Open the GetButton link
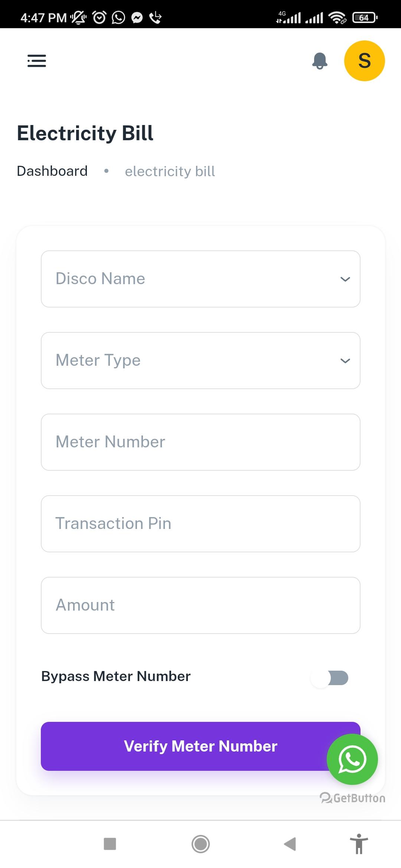The height and width of the screenshot is (868, 401). coord(352,798)
